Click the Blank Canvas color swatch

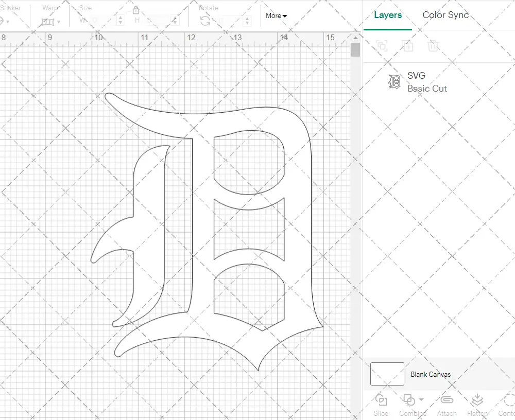(387, 374)
